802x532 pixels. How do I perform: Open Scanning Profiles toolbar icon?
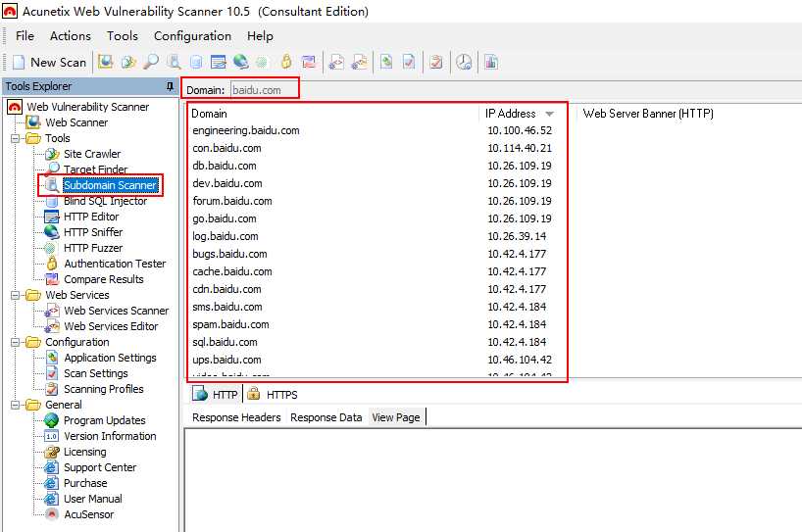point(436,62)
